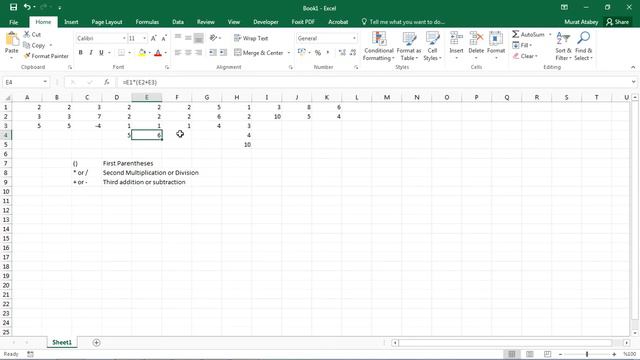
Task: Open the Calibri font name dropdown
Action: 124,38
